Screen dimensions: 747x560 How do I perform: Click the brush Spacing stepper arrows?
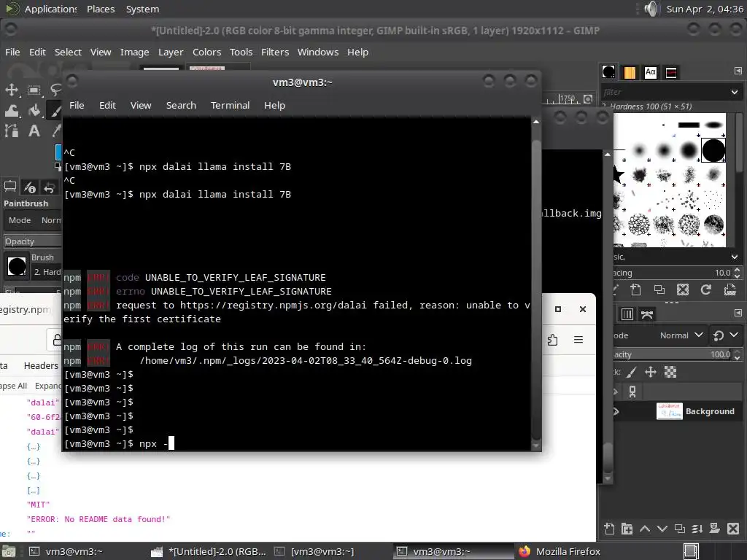click(738, 273)
